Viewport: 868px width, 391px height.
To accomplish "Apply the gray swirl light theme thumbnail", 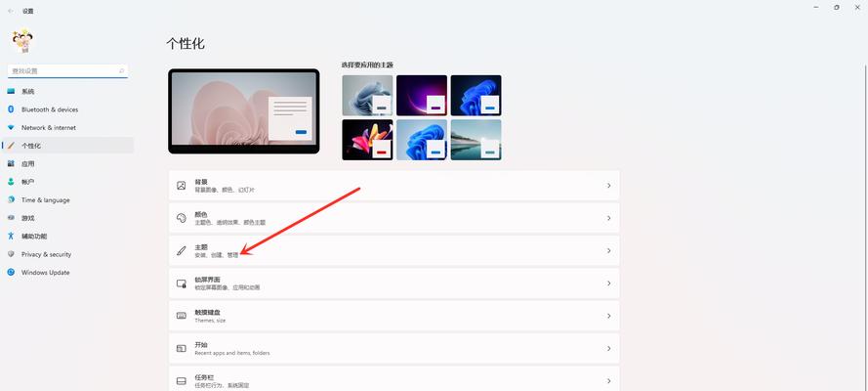I will pos(367,95).
